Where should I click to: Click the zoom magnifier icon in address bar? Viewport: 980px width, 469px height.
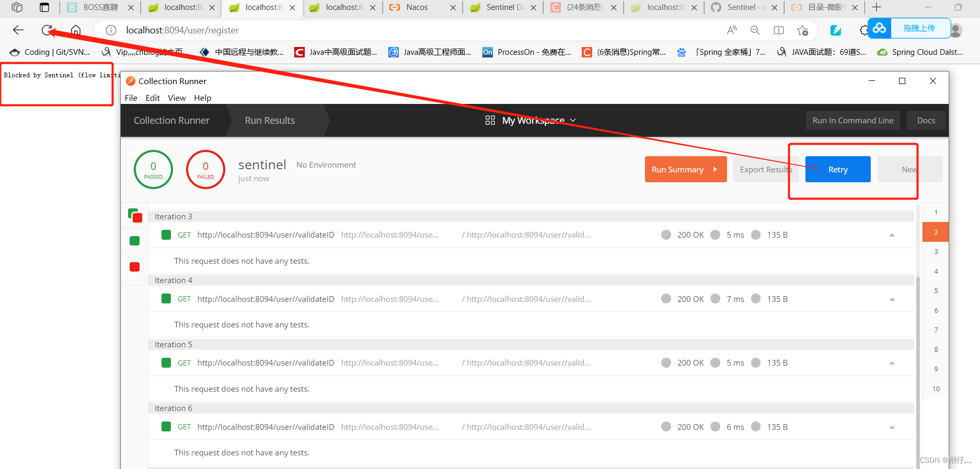pos(755,30)
